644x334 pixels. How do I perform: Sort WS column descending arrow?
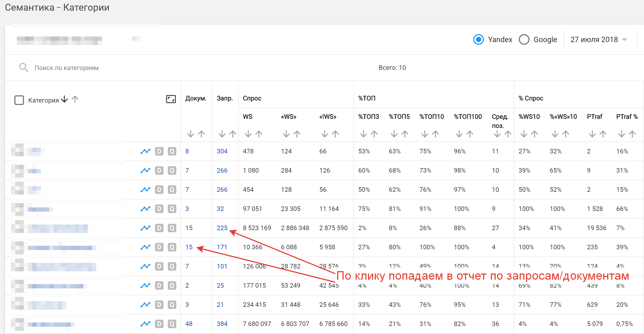[x=248, y=134]
